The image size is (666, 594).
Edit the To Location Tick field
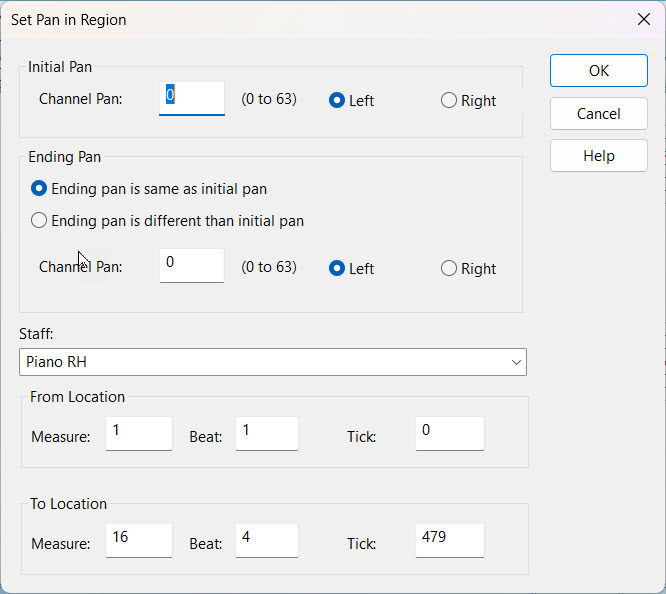tap(449, 540)
